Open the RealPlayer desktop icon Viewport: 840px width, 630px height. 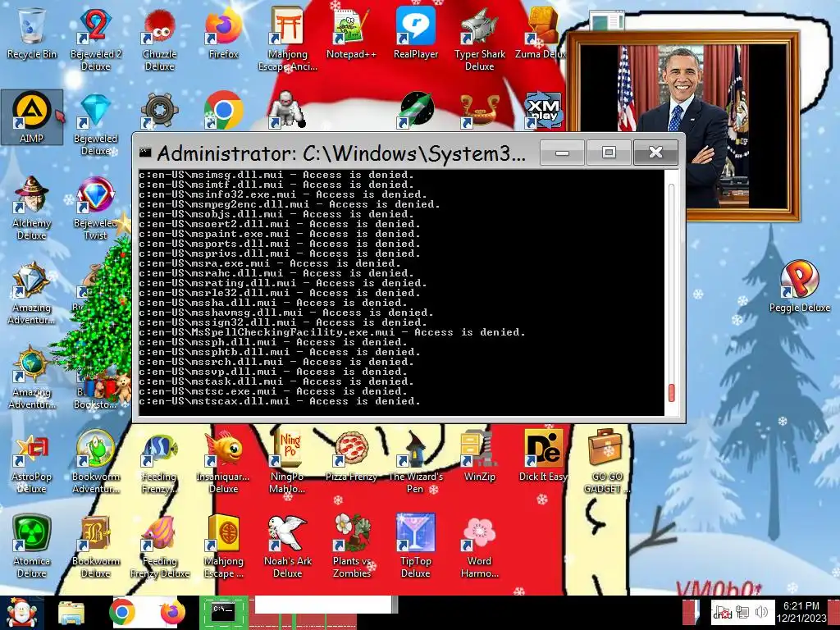[416, 34]
